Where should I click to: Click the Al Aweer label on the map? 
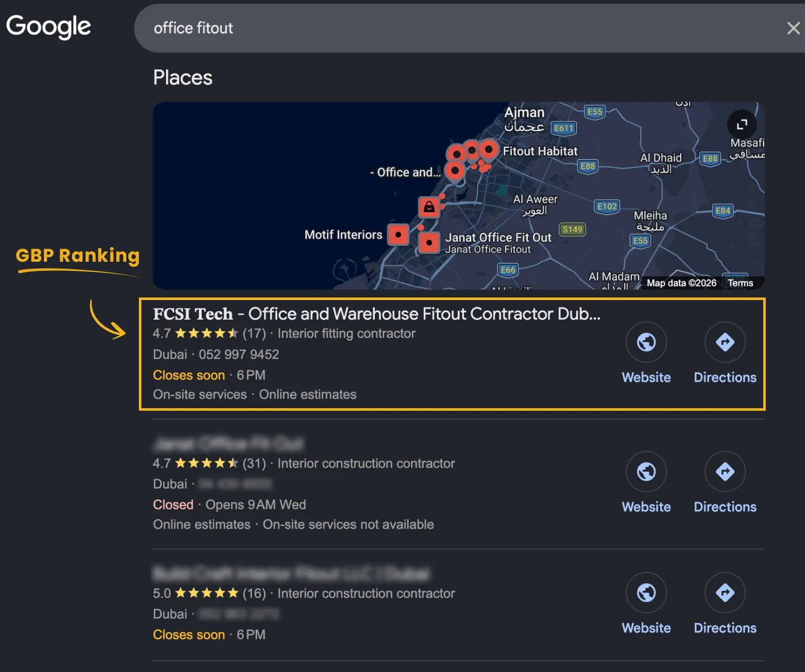[535, 205]
